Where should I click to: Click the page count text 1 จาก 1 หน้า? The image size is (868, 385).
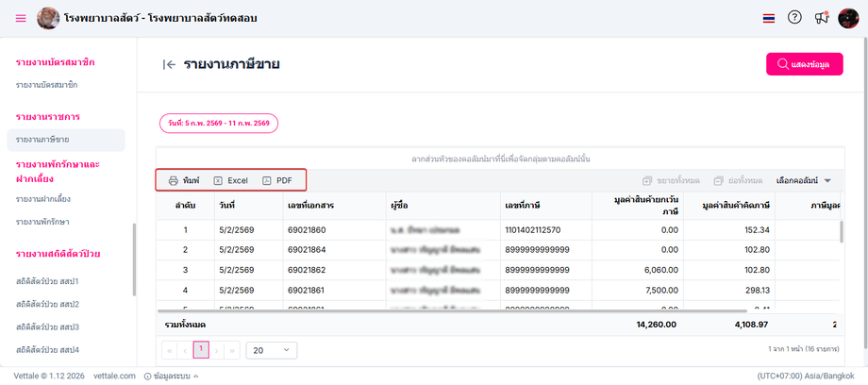[x=805, y=349]
